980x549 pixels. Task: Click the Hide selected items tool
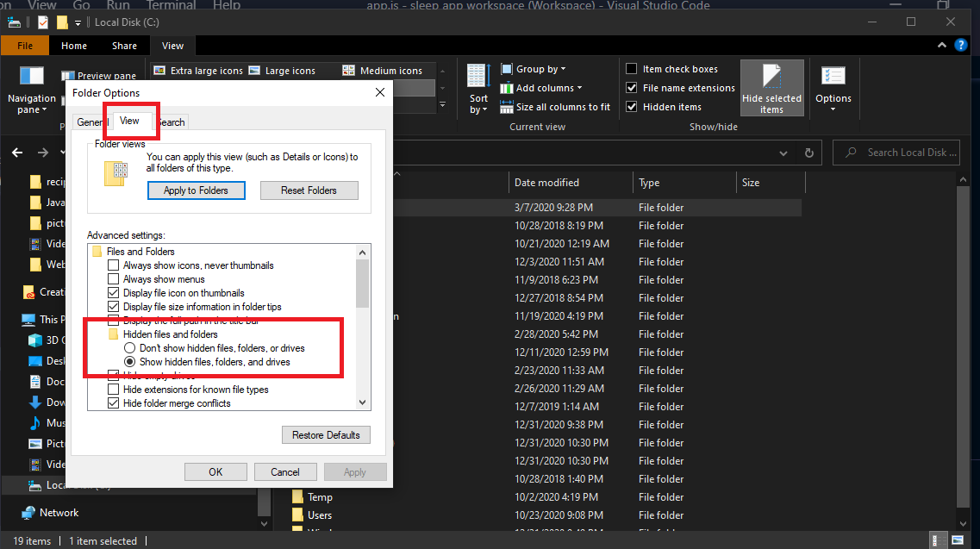click(771, 87)
